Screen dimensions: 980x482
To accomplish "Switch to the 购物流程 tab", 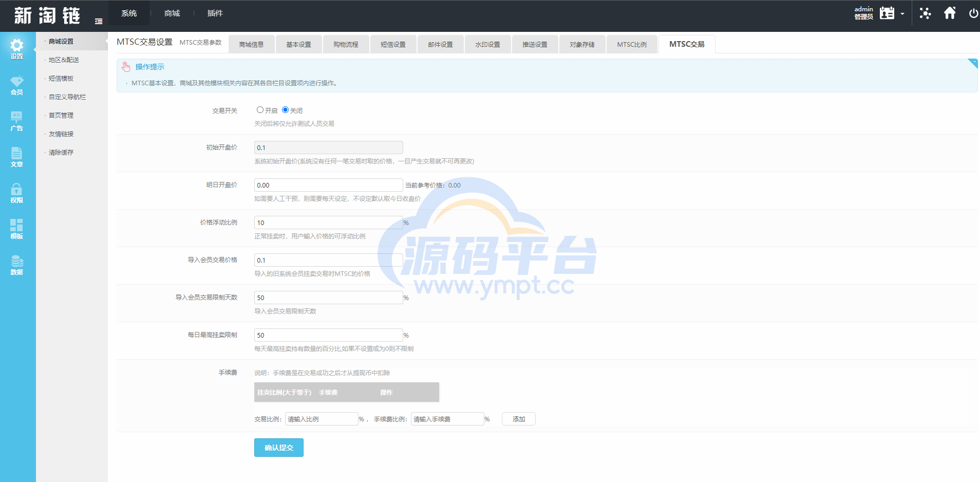I will tap(346, 45).
